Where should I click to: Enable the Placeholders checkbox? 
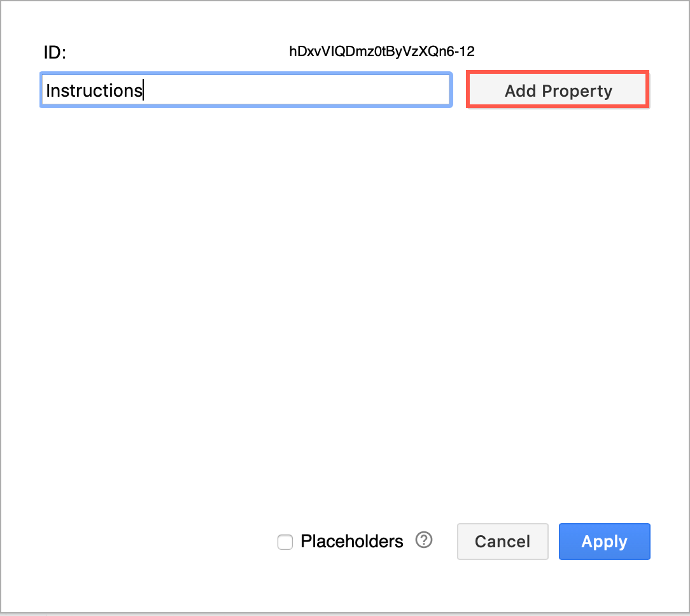(285, 542)
